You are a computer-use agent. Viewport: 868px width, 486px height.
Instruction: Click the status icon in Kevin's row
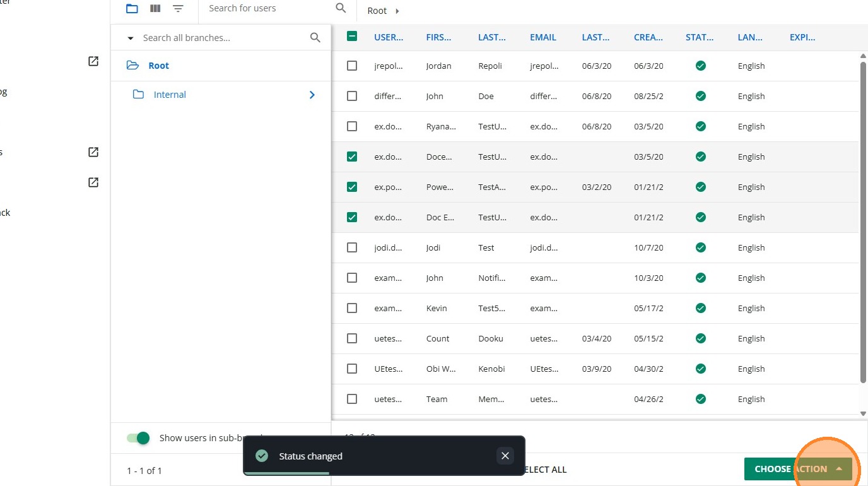pyautogui.click(x=700, y=308)
